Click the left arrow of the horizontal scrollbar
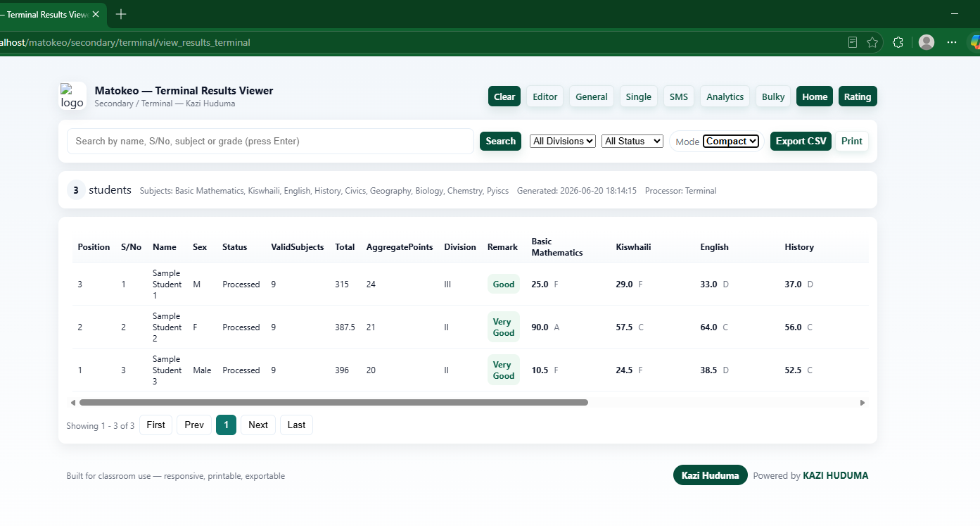 tap(72, 403)
